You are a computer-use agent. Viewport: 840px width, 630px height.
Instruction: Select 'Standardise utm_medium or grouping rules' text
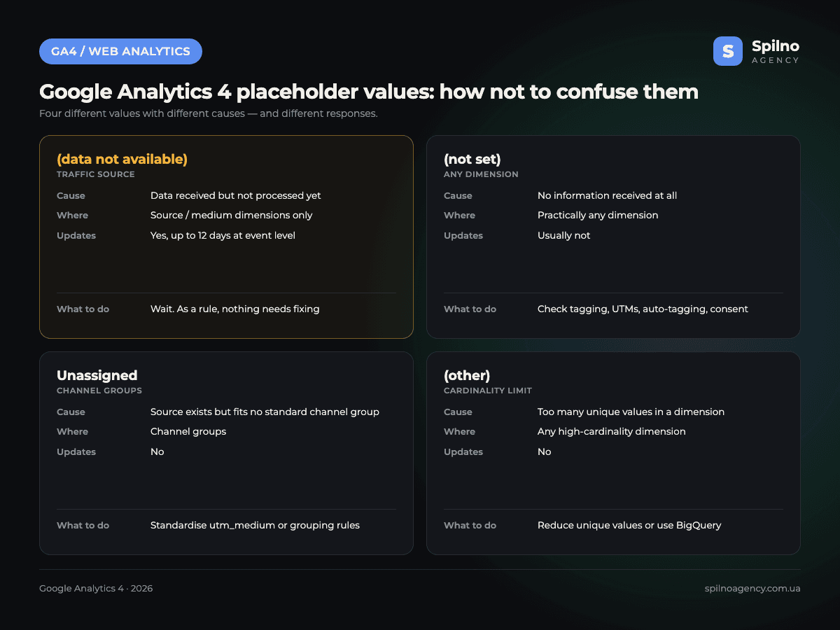coord(255,526)
